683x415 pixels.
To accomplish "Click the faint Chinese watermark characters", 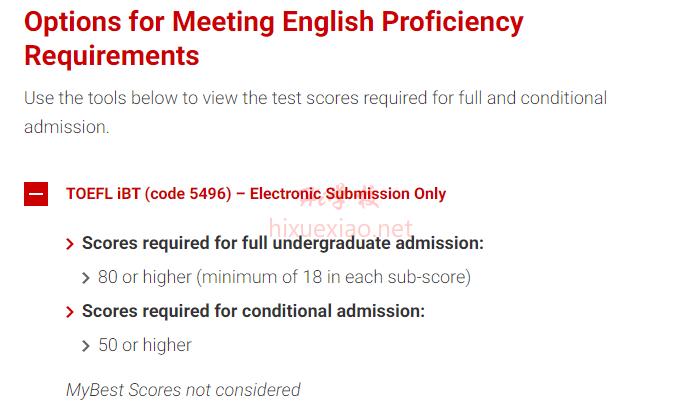I will click(340, 197).
